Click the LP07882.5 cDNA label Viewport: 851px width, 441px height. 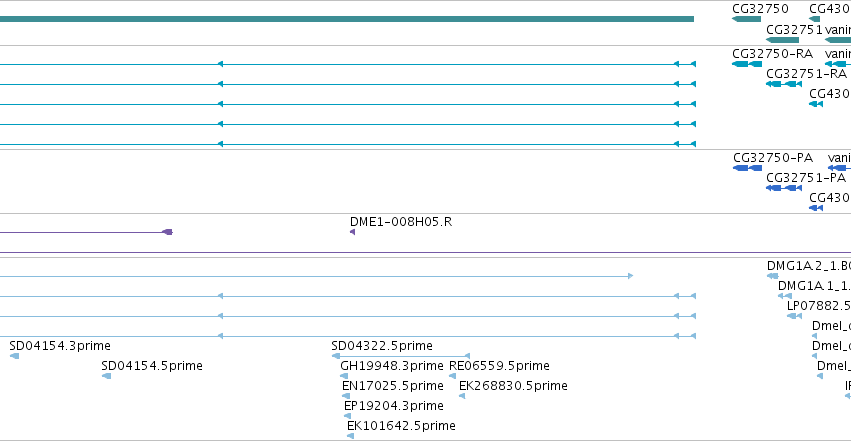(x=818, y=306)
